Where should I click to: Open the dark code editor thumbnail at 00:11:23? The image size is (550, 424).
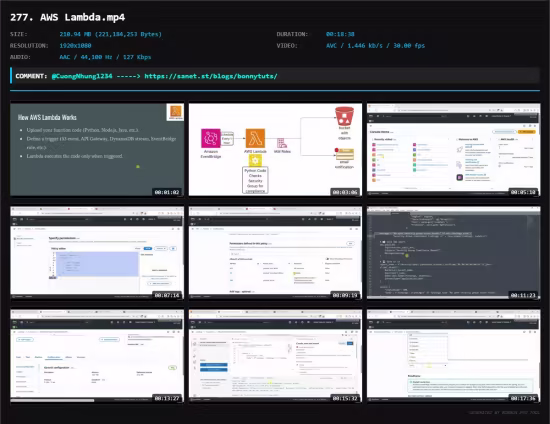(454, 253)
